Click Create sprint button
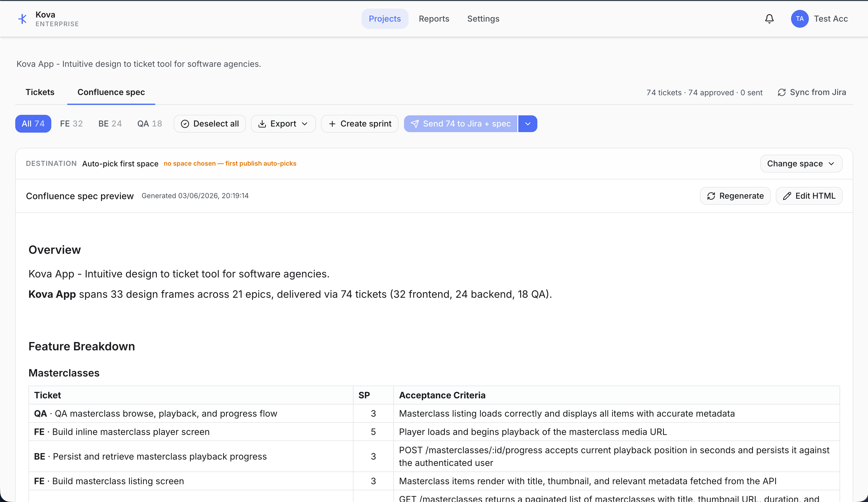The image size is (868, 502). tap(360, 124)
